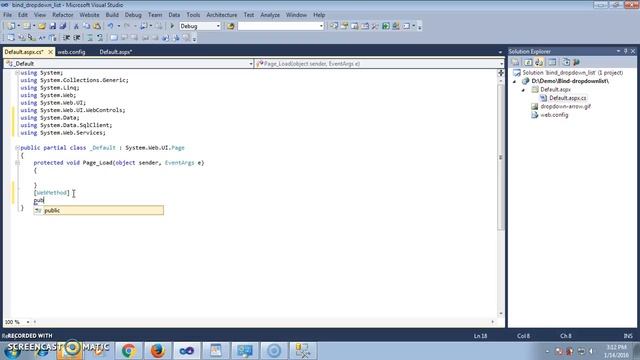Click the Start Debugging play icon
This screenshot has width=640, height=360.
coord(172,26)
